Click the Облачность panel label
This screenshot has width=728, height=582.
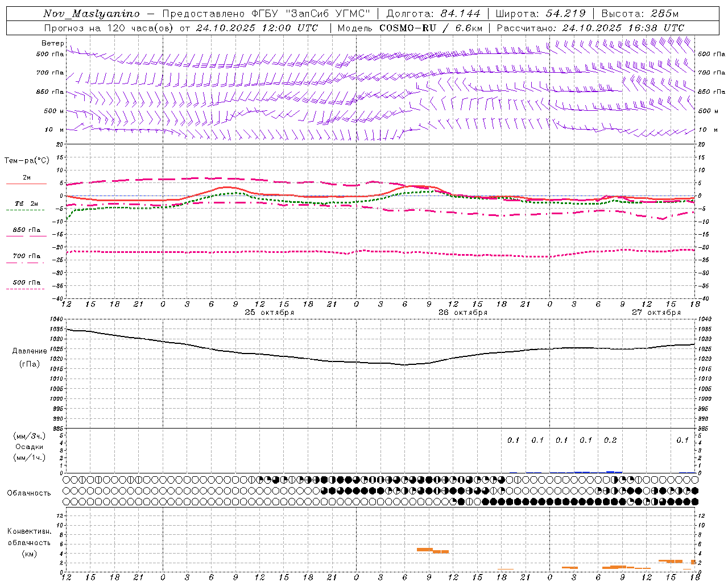coord(29,493)
